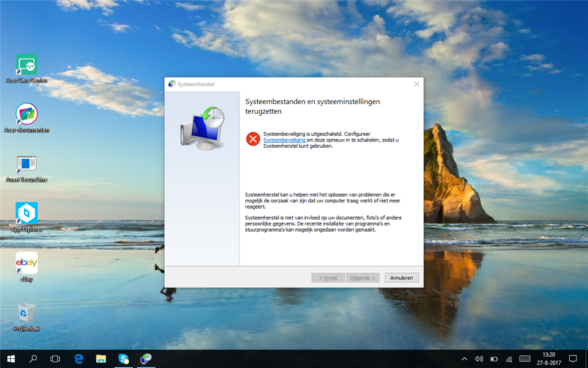Open the Windows Start menu
The image size is (588, 368).
click(x=11, y=359)
